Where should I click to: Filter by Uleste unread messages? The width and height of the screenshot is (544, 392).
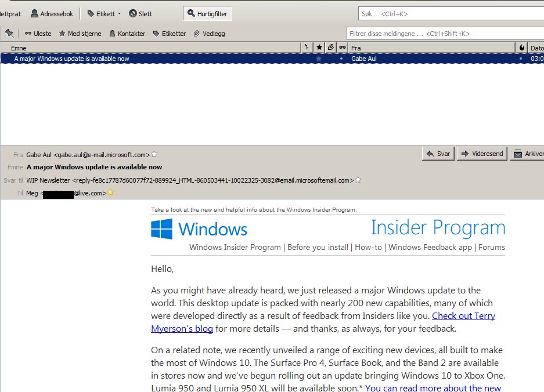click(x=38, y=34)
